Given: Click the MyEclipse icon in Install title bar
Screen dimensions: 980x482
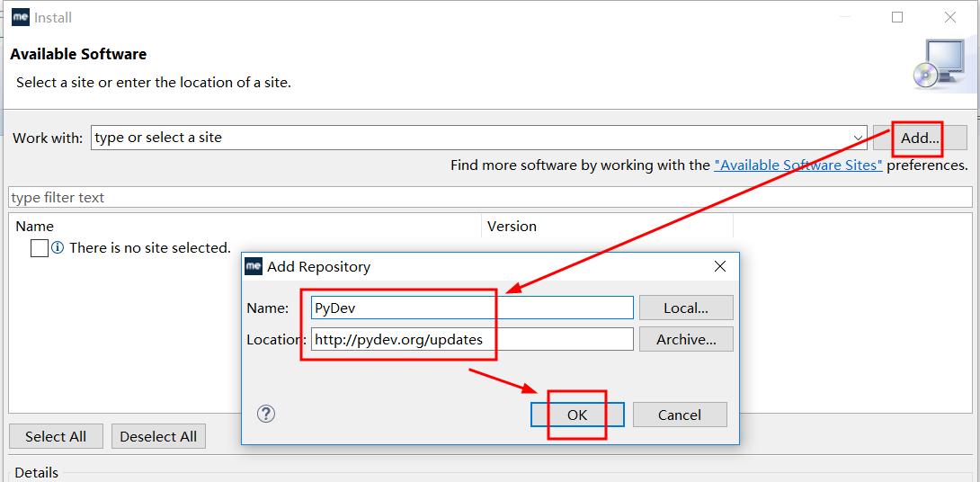Looking at the screenshot, I should (21, 17).
